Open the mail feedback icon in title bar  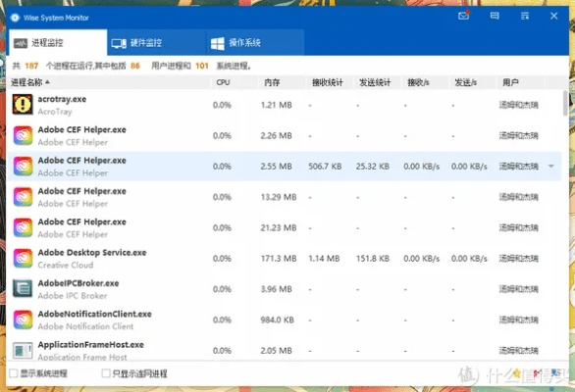tap(463, 16)
